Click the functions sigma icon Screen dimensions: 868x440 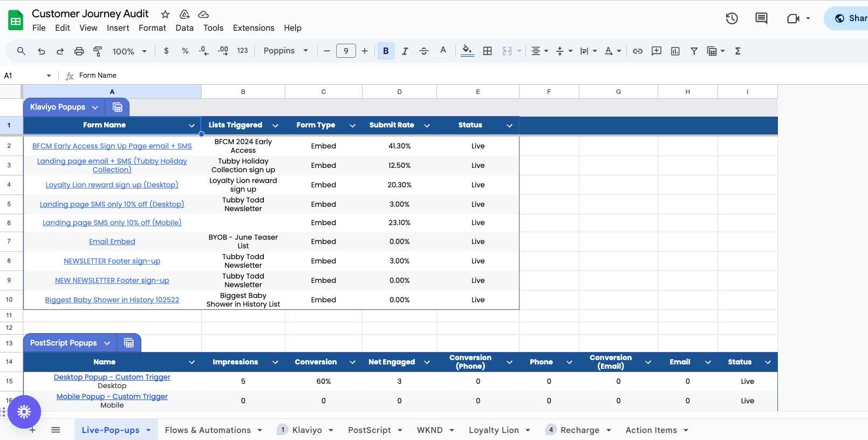pos(737,51)
